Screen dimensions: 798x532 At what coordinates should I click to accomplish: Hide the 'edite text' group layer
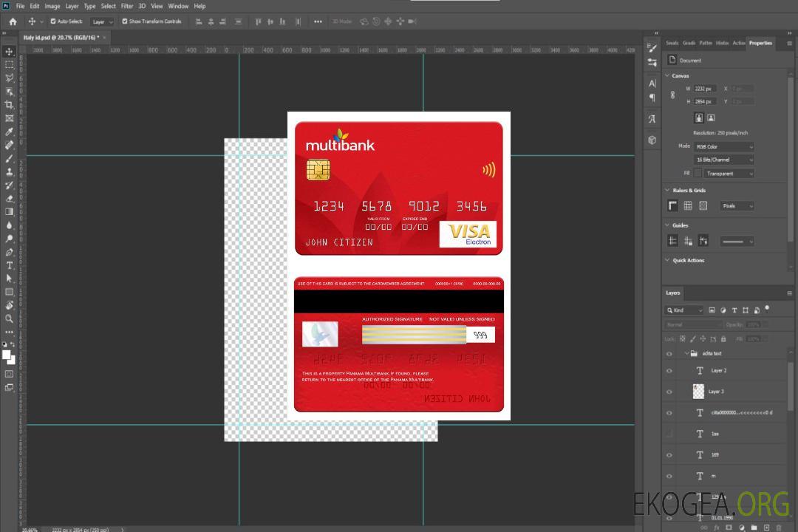[x=669, y=354]
